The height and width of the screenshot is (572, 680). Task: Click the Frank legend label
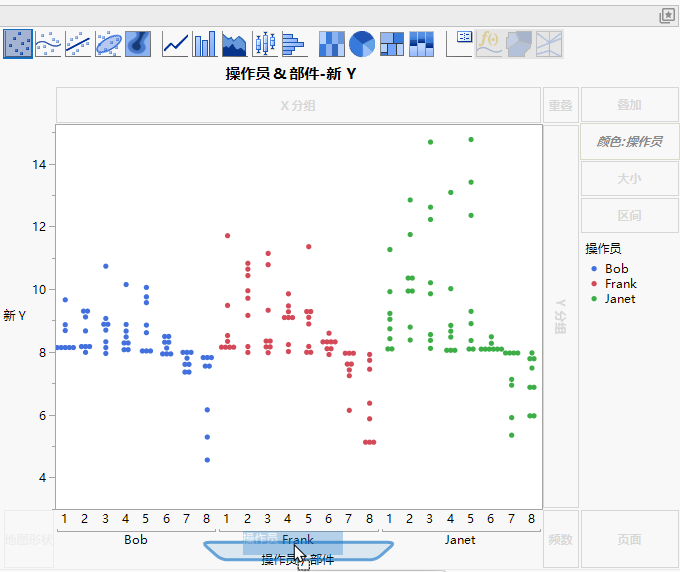[621, 284]
